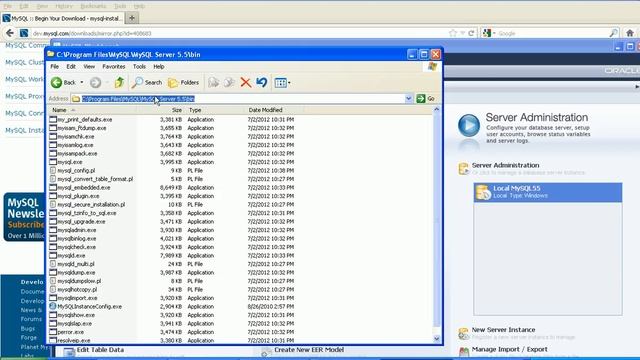The image size is (640, 360).
Task: Click the Firefox back arrow button
Action: (x=10, y=33)
